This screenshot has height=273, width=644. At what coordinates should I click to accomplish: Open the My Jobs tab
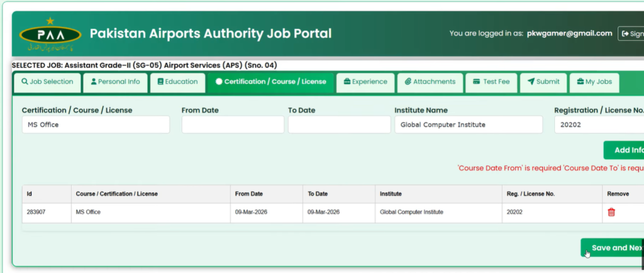(x=594, y=82)
